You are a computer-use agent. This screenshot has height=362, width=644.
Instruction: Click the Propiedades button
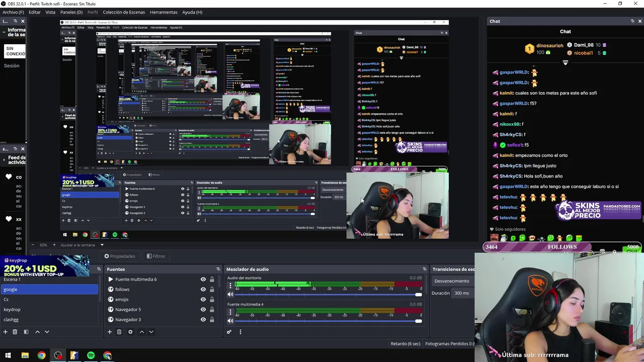120,256
